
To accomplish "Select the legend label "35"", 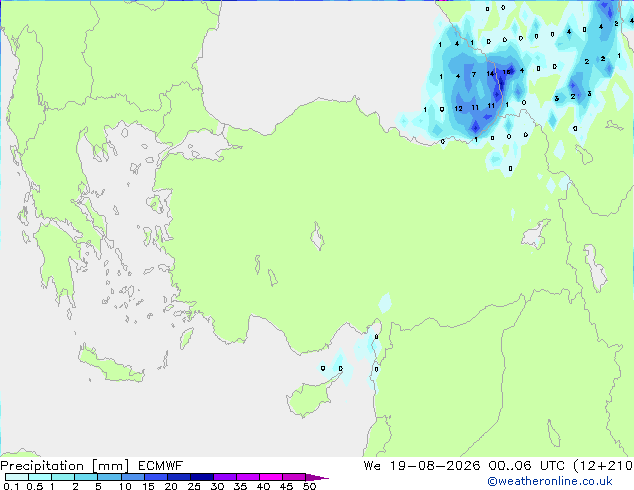I will coord(240,486).
